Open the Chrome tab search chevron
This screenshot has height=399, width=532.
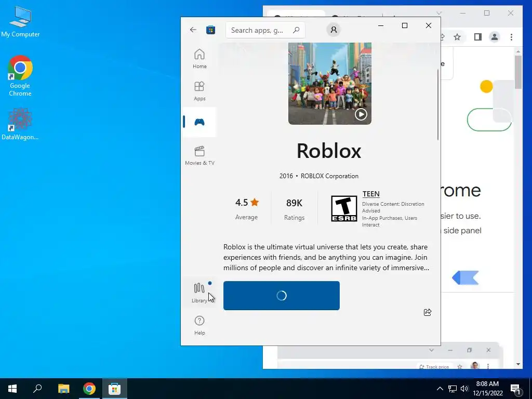pyautogui.click(x=438, y=13)
